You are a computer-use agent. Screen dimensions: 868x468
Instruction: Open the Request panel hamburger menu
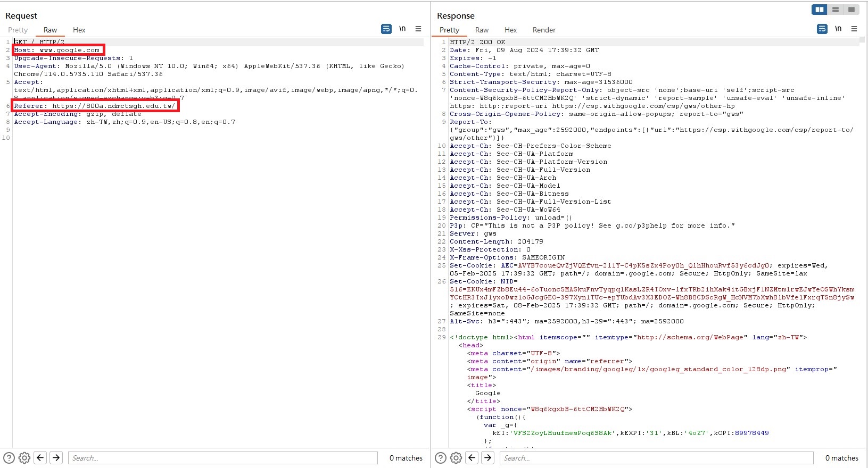pos(418,29)
